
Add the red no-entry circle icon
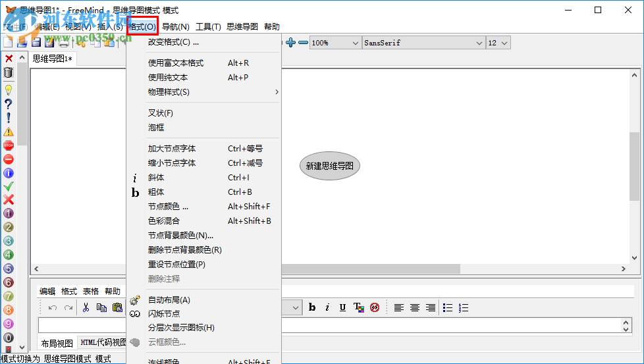pyautogui.click(x=9, y=159)
